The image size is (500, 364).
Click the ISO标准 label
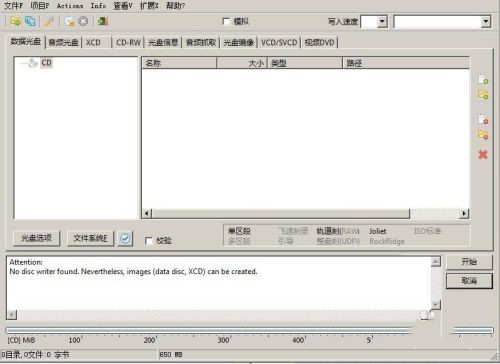[x=428, y=231]
